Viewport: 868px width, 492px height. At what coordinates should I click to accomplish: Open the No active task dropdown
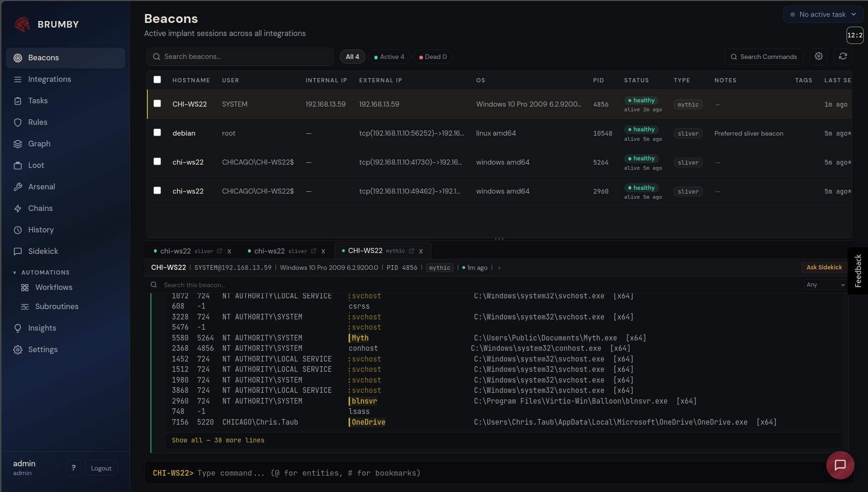[823, 14]
